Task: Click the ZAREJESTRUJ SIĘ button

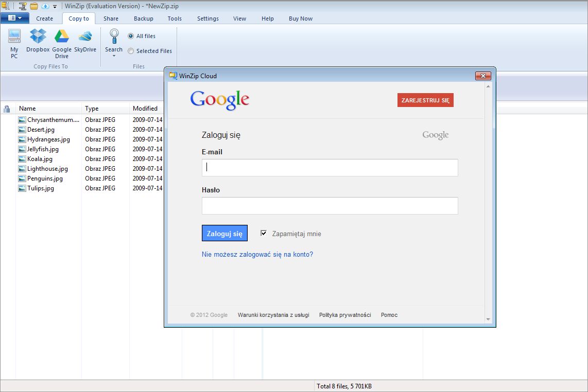Action: coord(425,100)
